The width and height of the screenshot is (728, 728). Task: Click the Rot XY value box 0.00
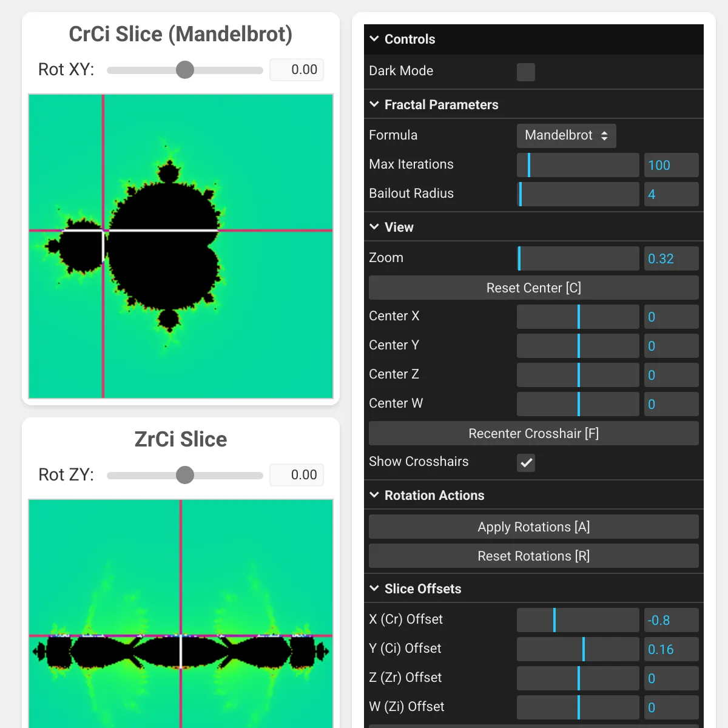(297, 70)
